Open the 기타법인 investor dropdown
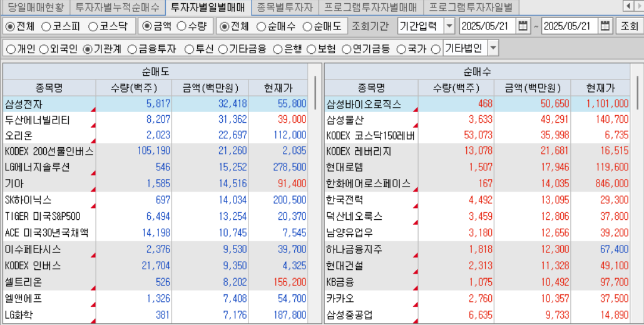 (493, 48)
